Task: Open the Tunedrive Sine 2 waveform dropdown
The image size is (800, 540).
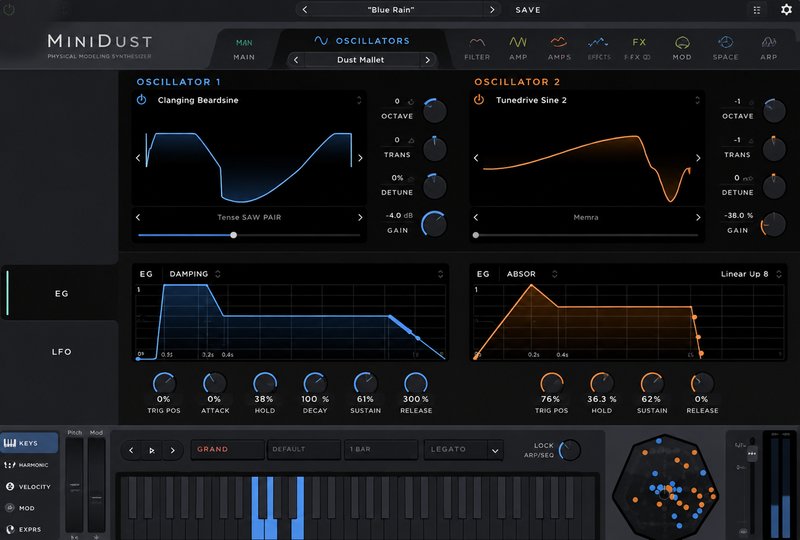Action: (697, 100)
